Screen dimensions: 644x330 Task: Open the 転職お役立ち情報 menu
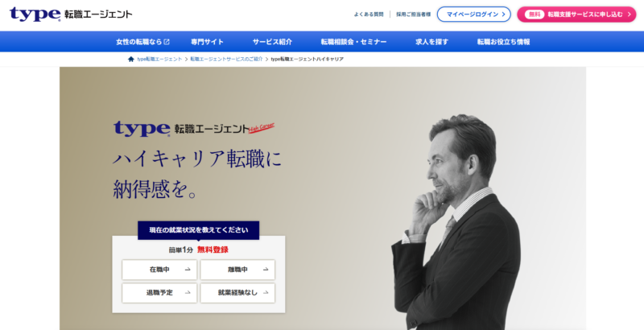click(x=503, y=42)
